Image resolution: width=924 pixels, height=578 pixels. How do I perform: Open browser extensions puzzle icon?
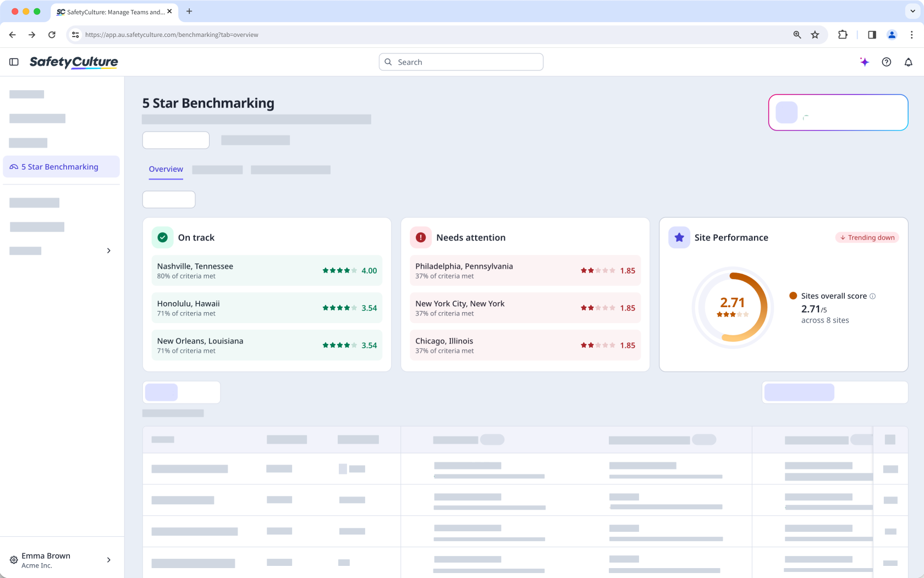pos(843,35)
